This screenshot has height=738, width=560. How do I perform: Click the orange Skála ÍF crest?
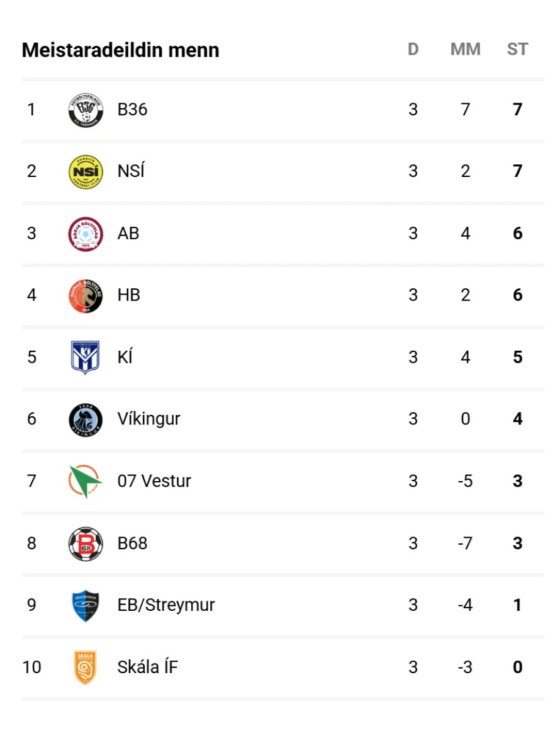85,667
